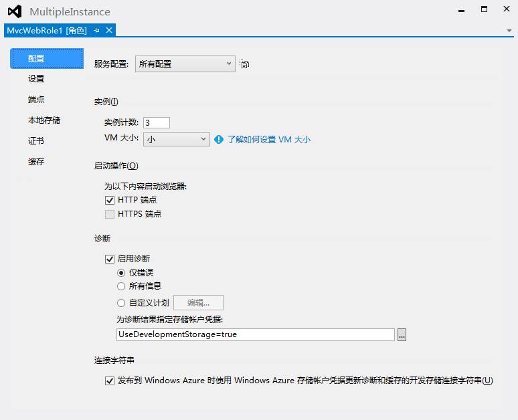Click the Visual Studio logo icon

tap(15, 11)
